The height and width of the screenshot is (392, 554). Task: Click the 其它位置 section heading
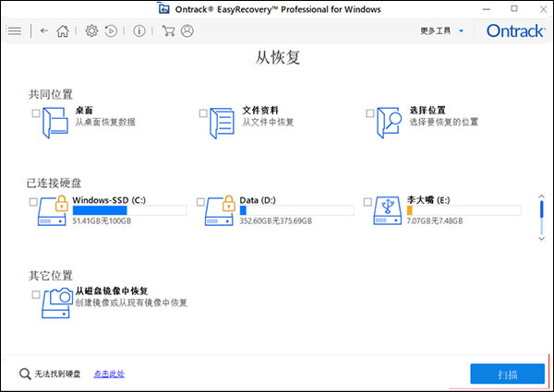coord(51,276)
